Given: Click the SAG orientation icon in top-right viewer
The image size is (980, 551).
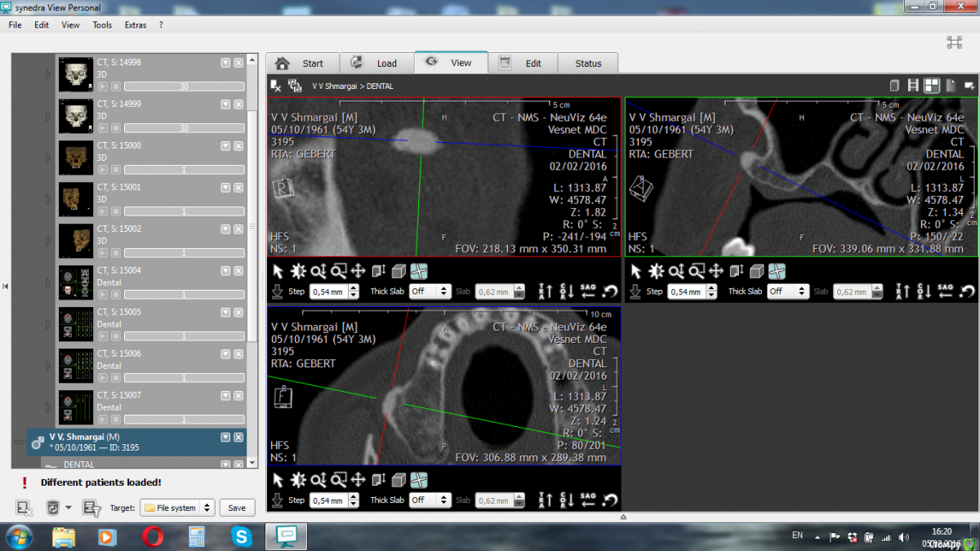Looking at the screenshot, I should [x=945, y=291].
